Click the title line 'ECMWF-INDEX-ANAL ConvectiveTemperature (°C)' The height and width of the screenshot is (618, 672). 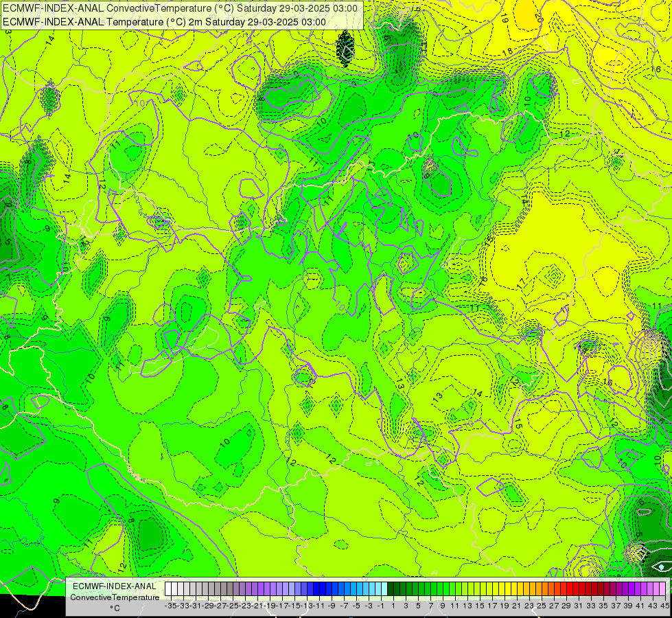[119, 8]
